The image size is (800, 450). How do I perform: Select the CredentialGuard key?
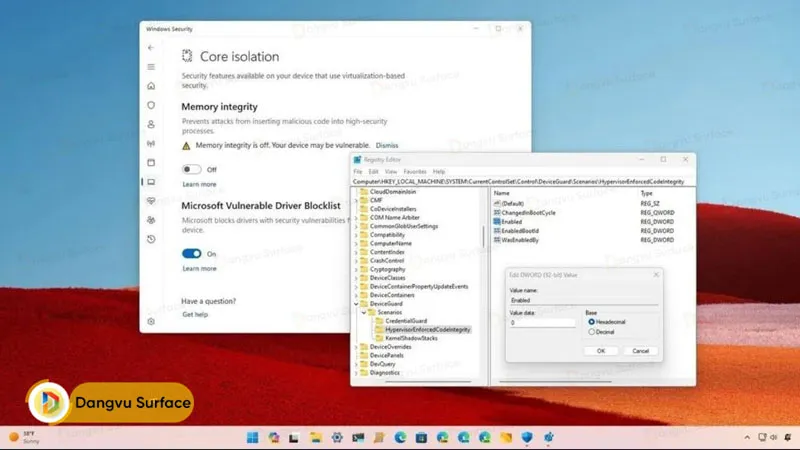pyautogui.click(x=406, y=321)
